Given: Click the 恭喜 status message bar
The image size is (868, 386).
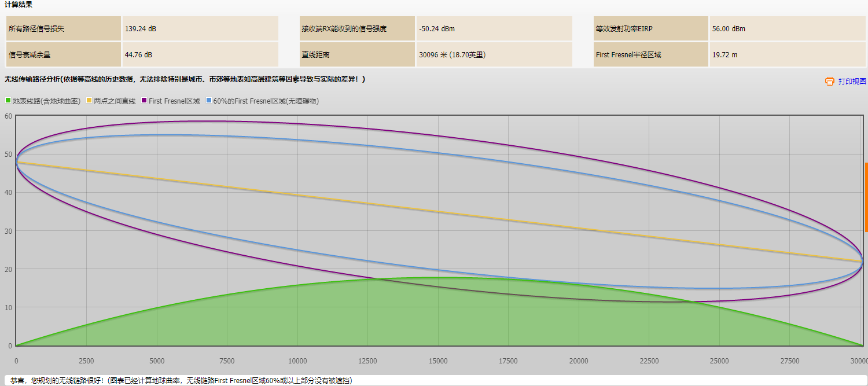Looking at the screenshot, I should click(x=434, y=380).
